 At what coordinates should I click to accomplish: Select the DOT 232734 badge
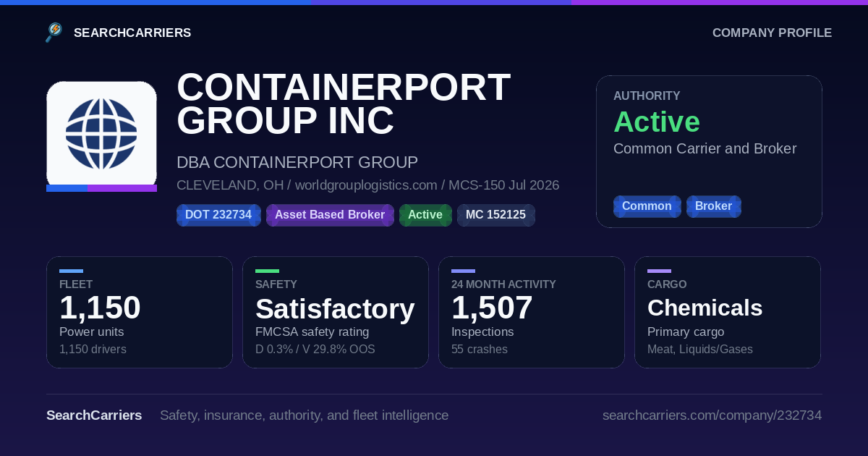click(x=218, y=215)
